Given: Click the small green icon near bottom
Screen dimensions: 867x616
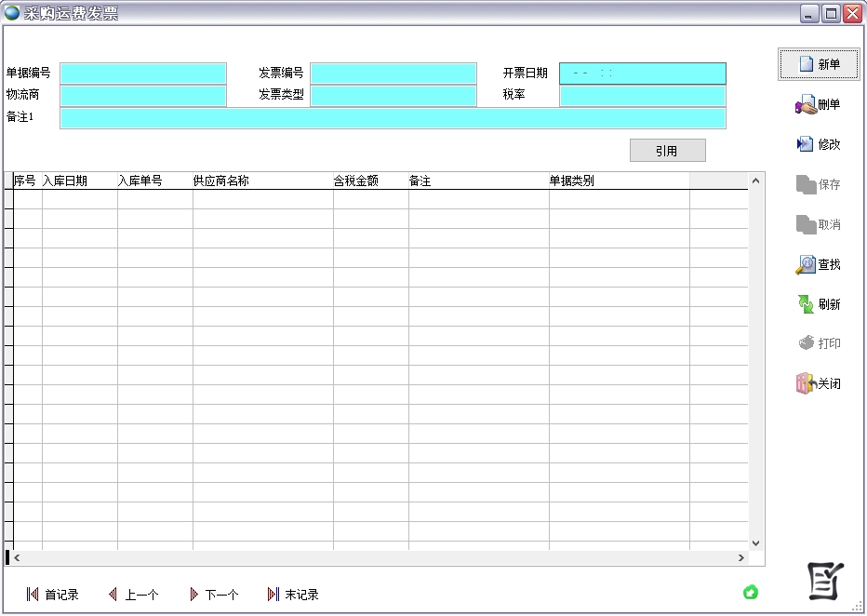Looking at the screenshot, I should point(751,592).
